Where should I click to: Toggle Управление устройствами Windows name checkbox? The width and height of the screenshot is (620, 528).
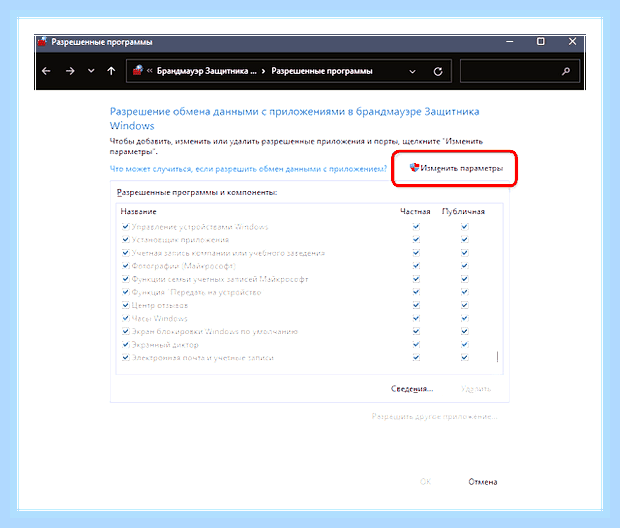click(x=126, y=227)
